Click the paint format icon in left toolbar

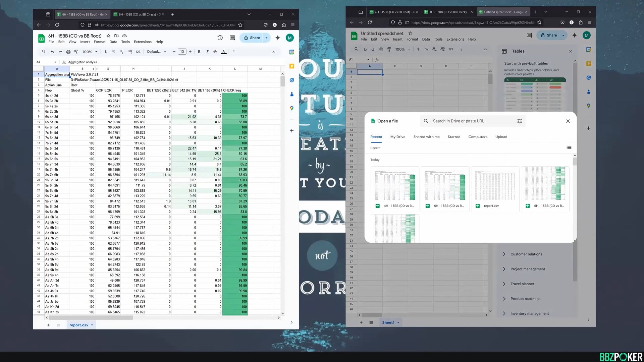(x=76, y=52)
